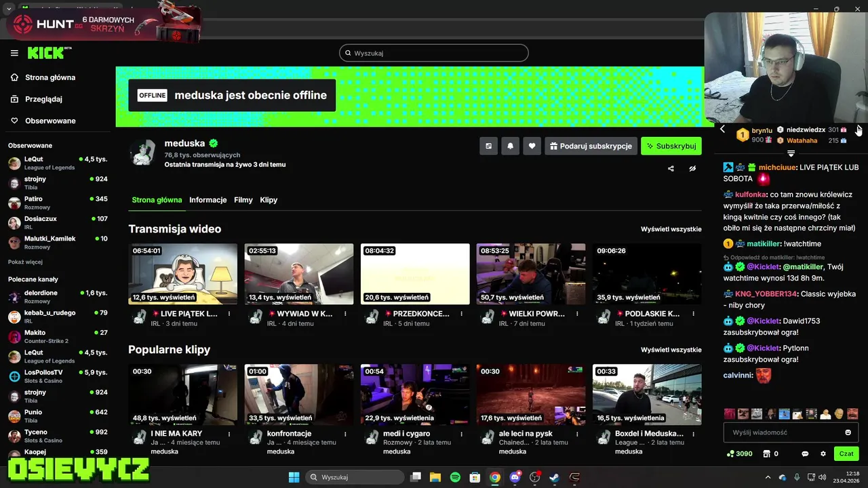868x488 pixels.
Task: Click Wyświetl wszystkie for Transmisja wideo
Action: (671, 229)
